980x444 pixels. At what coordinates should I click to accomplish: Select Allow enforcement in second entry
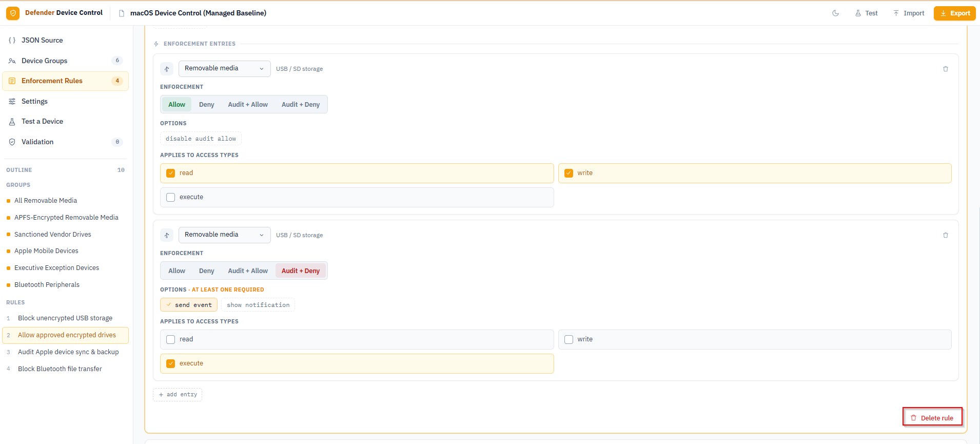click(177, 271)
